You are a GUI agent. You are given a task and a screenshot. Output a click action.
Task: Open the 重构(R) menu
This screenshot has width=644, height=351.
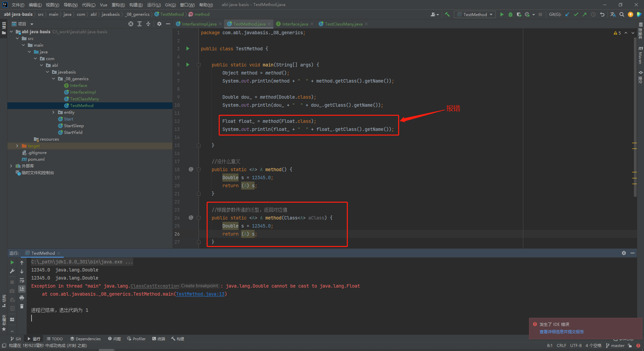pos(118,5)
